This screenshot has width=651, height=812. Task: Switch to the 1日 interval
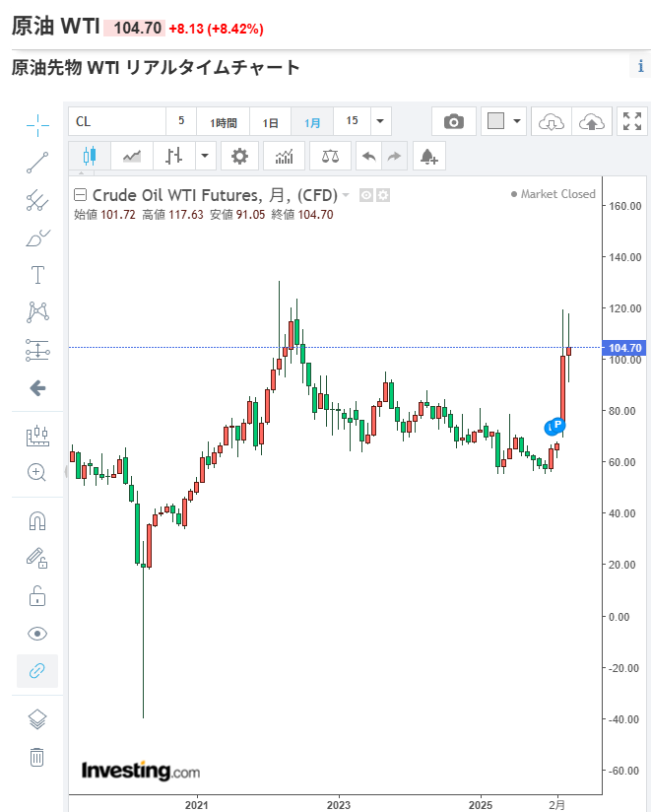point(271,122)
